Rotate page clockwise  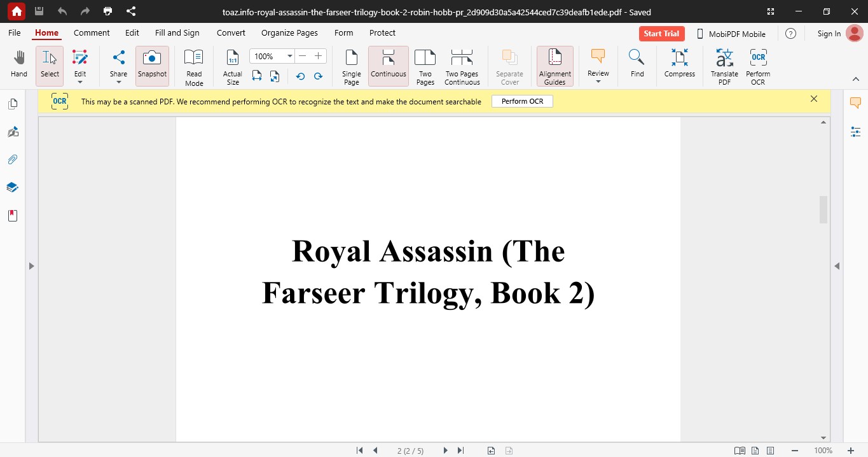(x=319, y=76)
